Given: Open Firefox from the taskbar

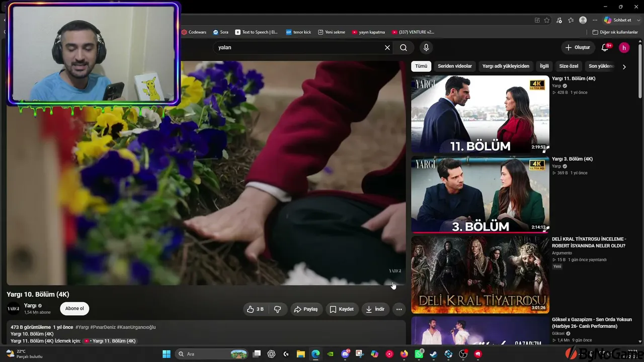Looking at the screenshot, I should pyautogui.click(x=404, y=354).
